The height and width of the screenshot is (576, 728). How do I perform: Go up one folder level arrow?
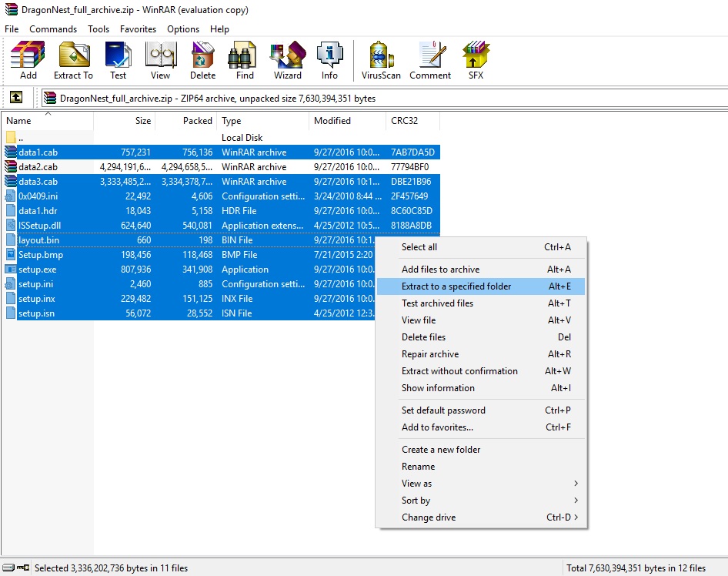tap(16, 98)
